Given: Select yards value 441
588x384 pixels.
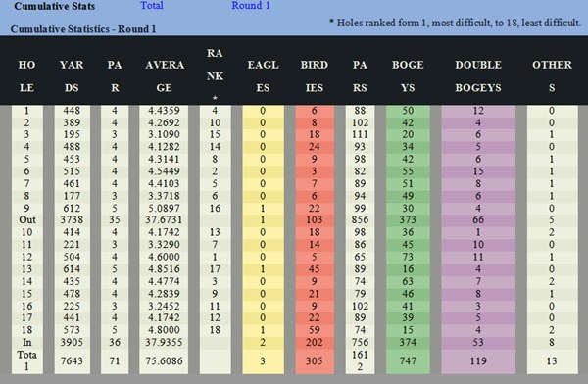Looking at the screenshot, I should pyautogui.click(x=72, y=318).
